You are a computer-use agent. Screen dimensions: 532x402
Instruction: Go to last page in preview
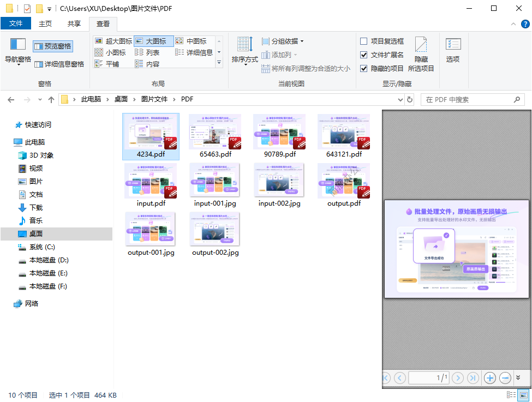pos(473,378)
